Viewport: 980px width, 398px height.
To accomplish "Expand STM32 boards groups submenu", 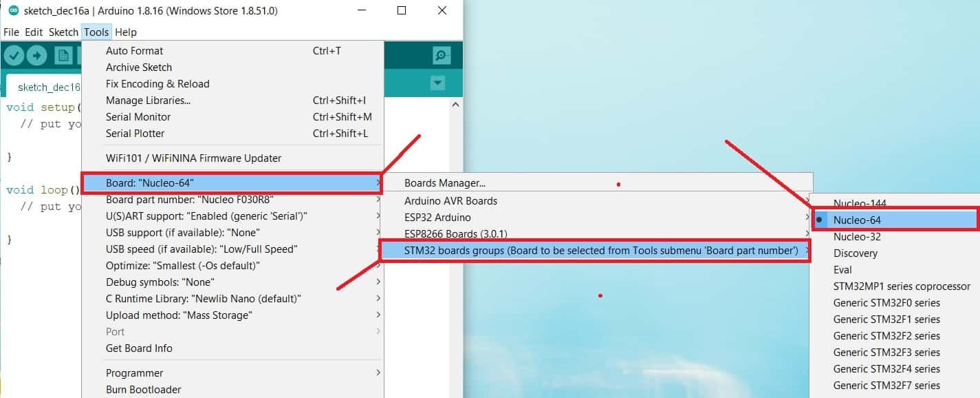I will click(x=596, y=251).
